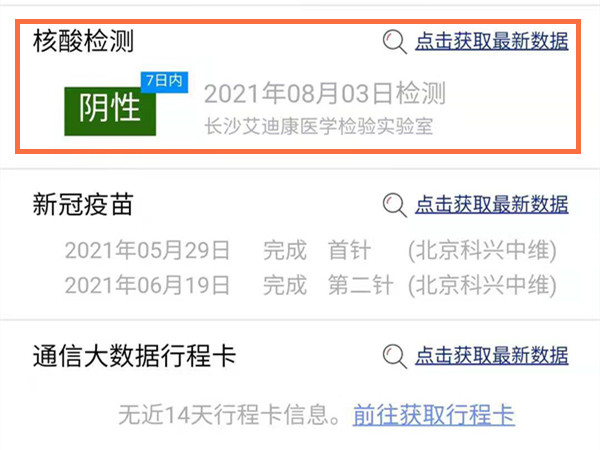Tap the blue 7日内 tag
The width and height of the screenshot is (600, 450).
[x=165, y=82]
